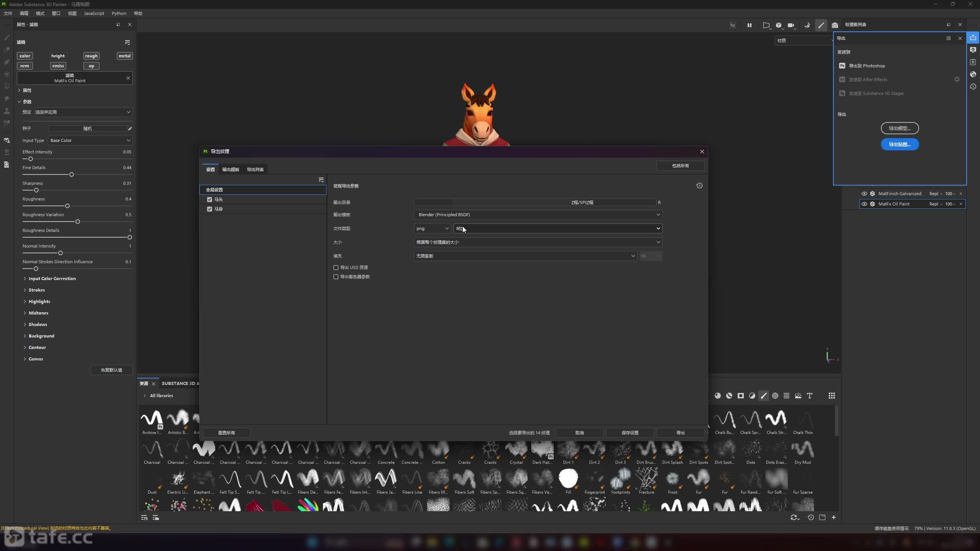This screenshot has width=980, height=551.
Task: Click the After Effects settings gear
Action: (x=957, y=80)
